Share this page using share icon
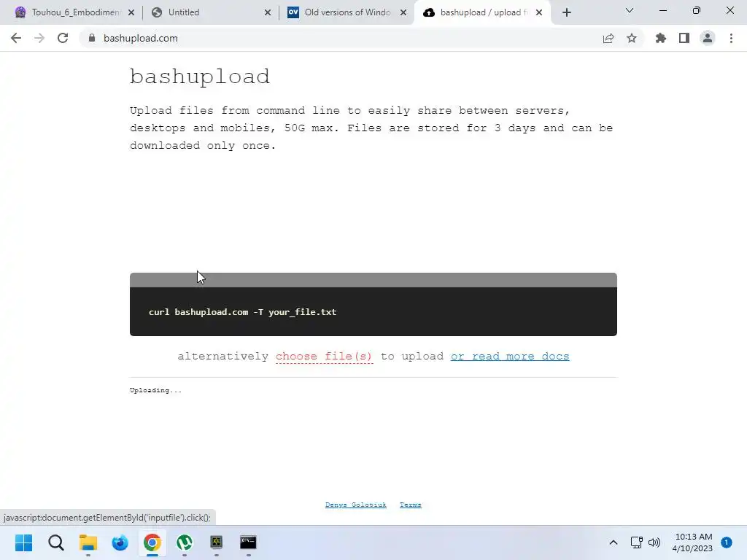 pyautogui.click(x=608, y=38)
